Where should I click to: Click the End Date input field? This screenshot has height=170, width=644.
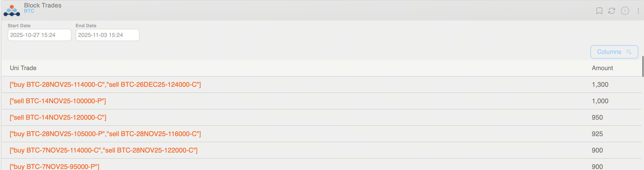point(107,35)
